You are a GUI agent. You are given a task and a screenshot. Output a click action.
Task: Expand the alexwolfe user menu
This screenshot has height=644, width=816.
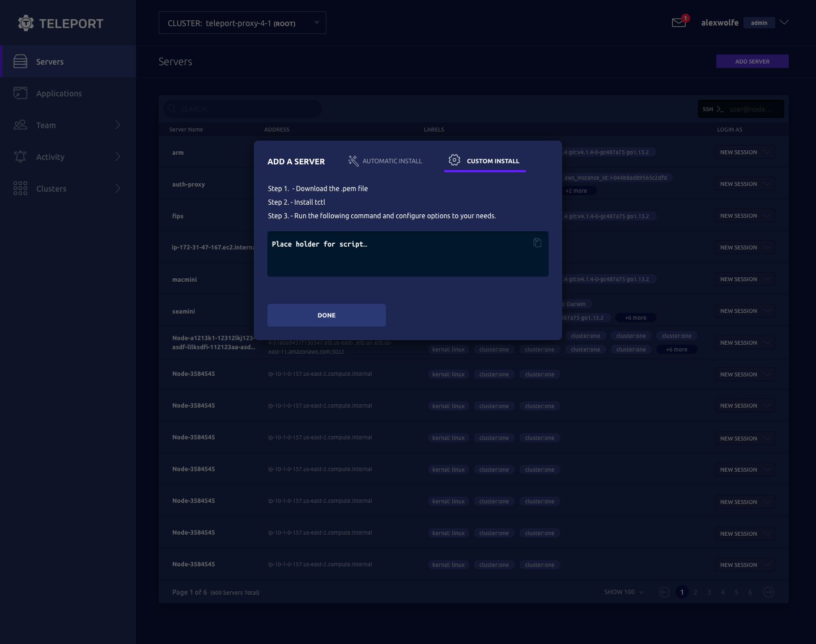784,23
